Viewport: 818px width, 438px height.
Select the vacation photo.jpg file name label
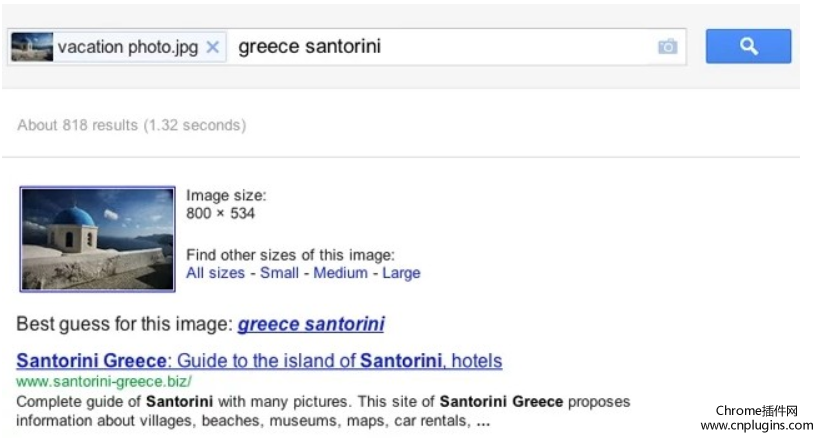128,47
